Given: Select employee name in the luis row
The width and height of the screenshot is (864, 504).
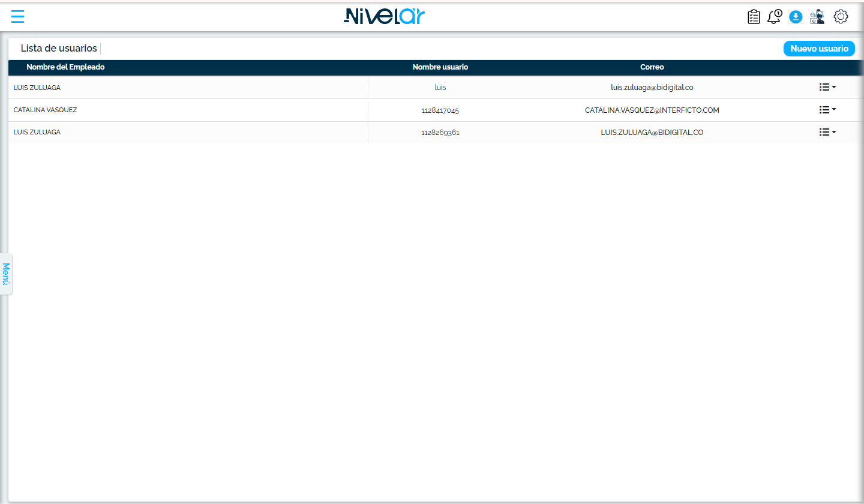Looking at the screenshot, I should (x=37, y=88).
